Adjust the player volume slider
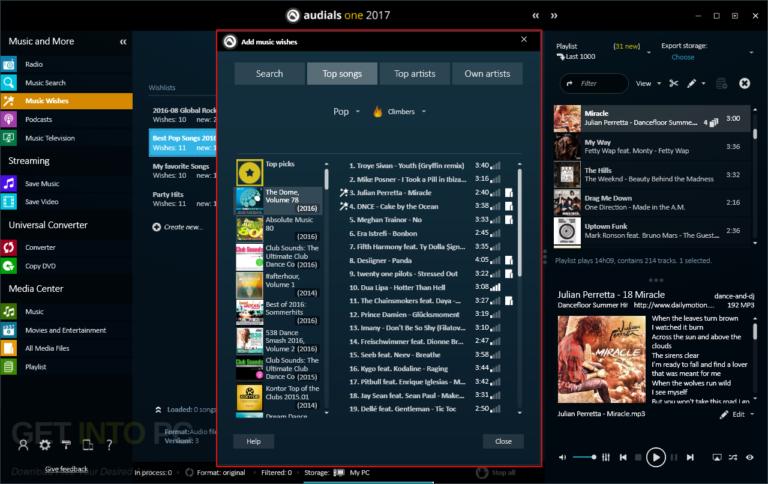768x484 pixels. tap(585, 457)
